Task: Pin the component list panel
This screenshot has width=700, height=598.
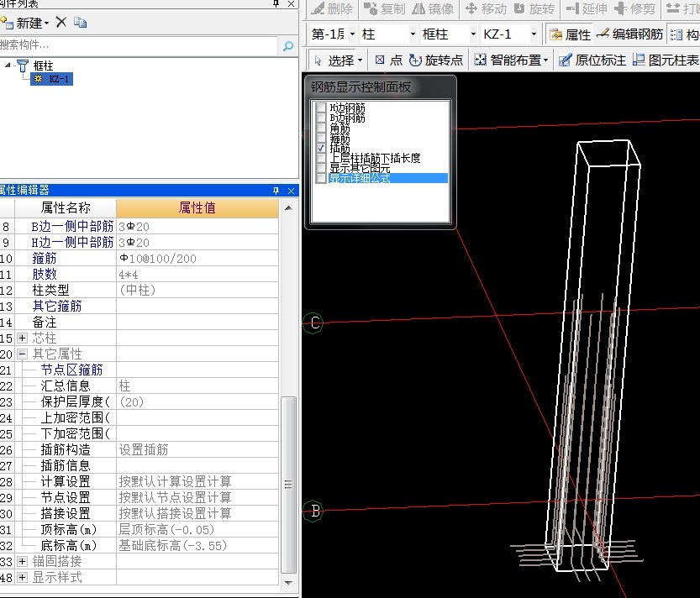Action: coord(276,3)
